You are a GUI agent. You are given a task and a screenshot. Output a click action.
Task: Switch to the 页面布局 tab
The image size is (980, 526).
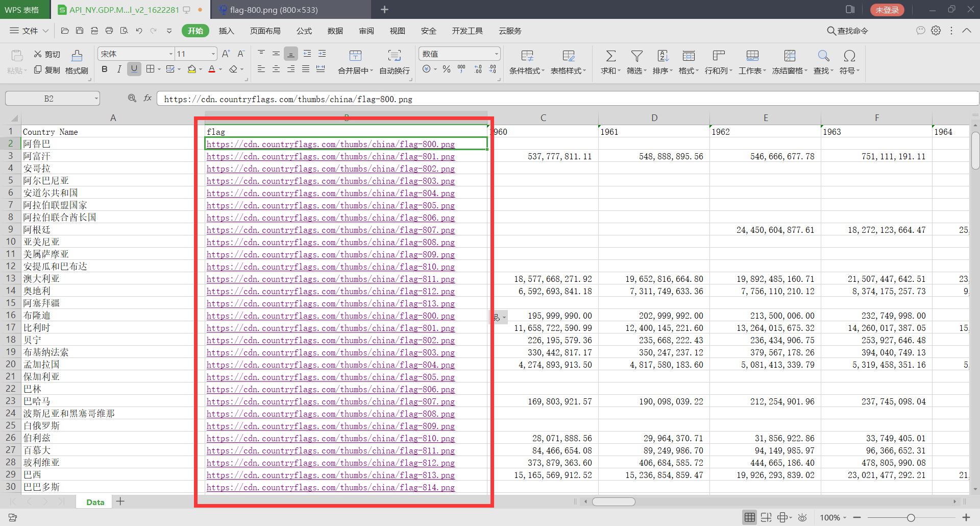tap(265, 31)
